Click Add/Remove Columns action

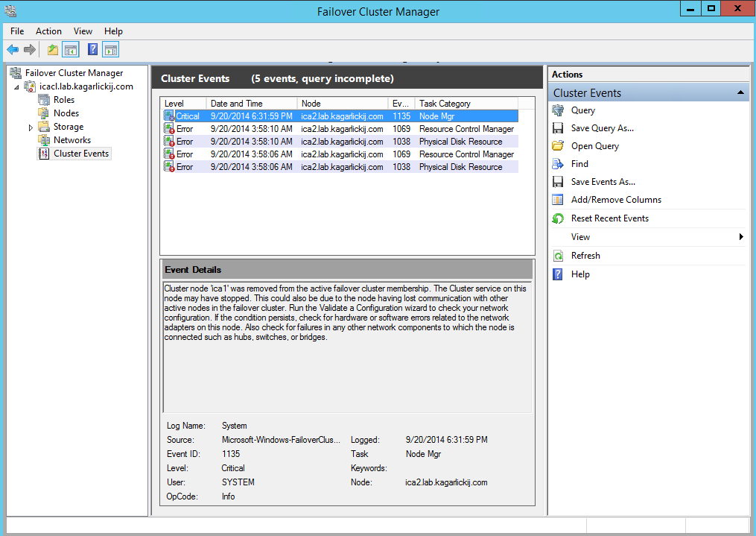pos(615,200)
